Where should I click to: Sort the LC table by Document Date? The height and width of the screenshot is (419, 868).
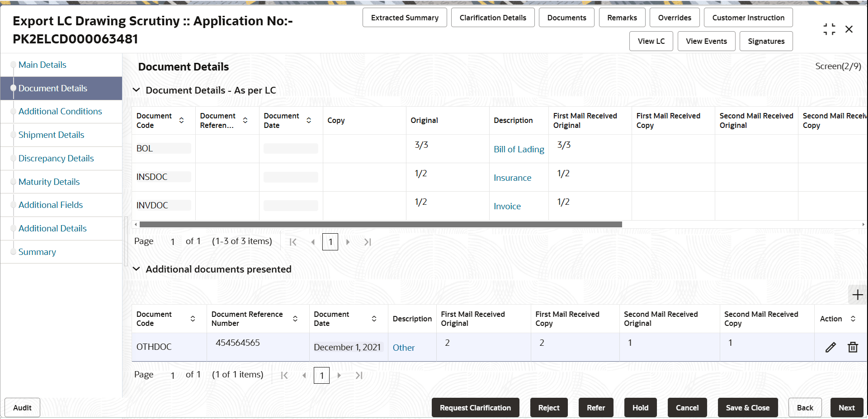pos(309,120)
